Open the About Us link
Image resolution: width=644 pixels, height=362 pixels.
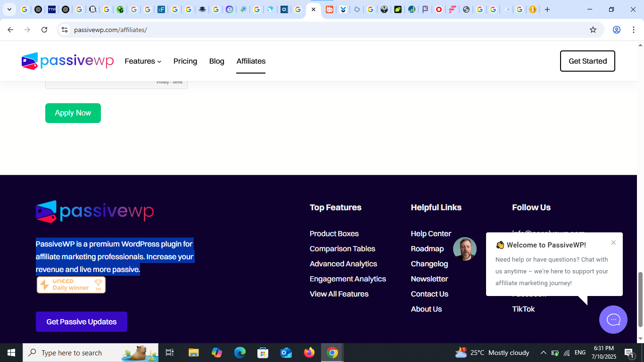click(x=426, y=309)
